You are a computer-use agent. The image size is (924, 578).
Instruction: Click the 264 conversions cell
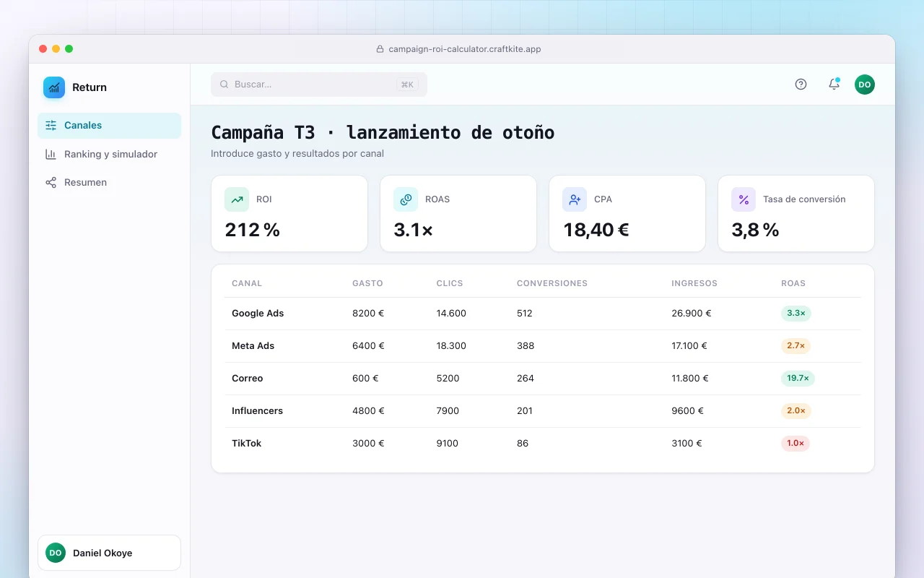click(x=525, y=379)
